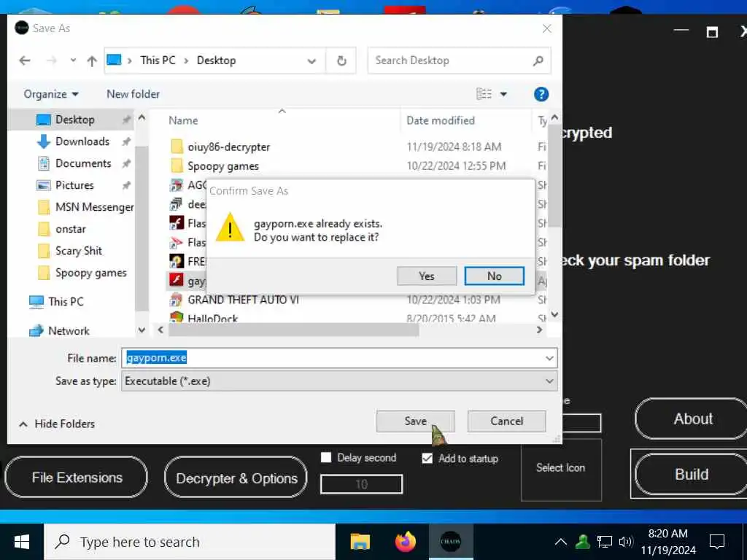Open the Save as type dropdown
This screenshot has width=747, height=560.
(x=339, y=381)
